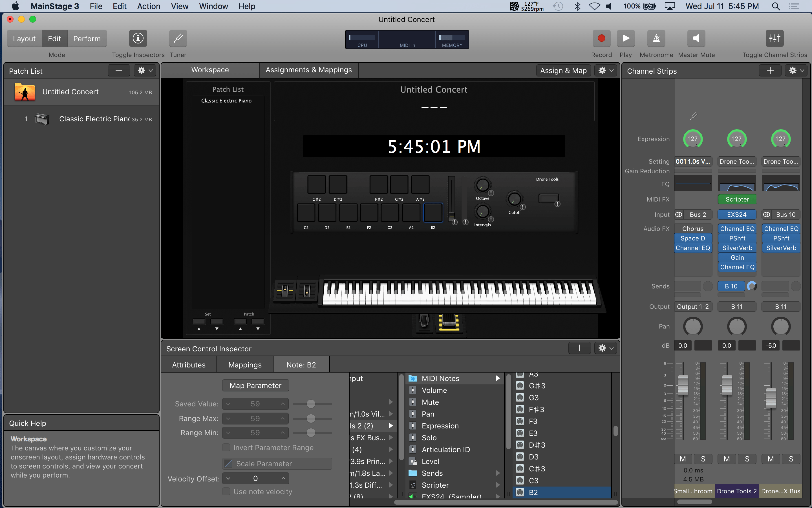Click the Bluetooth icon in menu bar
This screenshot has height=508, width=812.
(577, 6)
